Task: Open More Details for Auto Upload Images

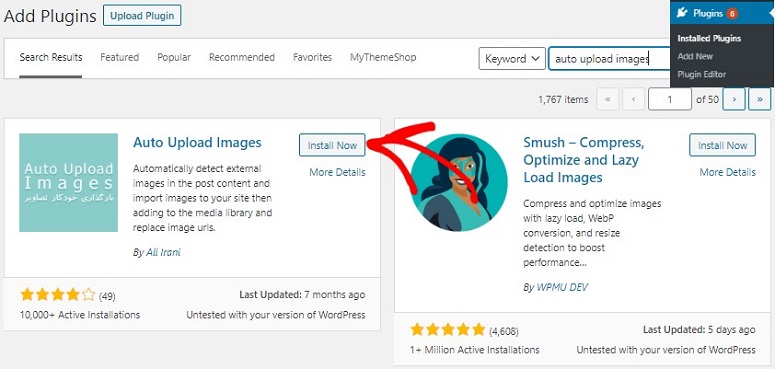Action: [x=338, y=172]
